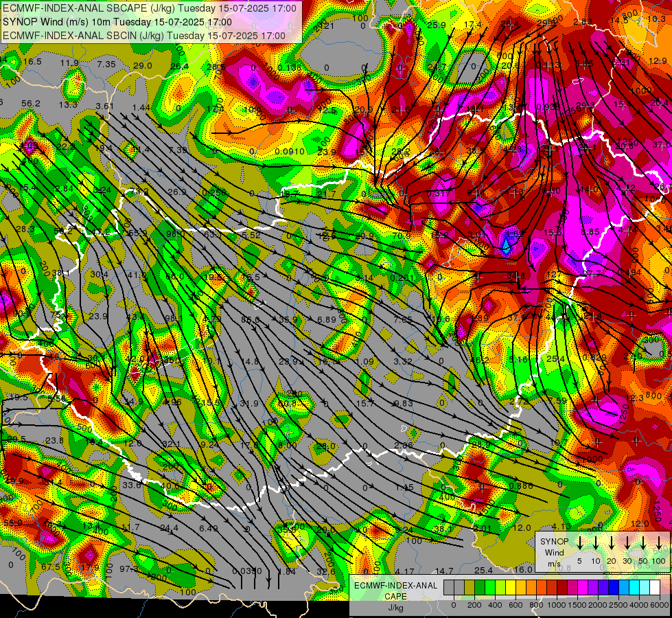Click the 100 m/s wind arrow in legend

coord(659,543)
